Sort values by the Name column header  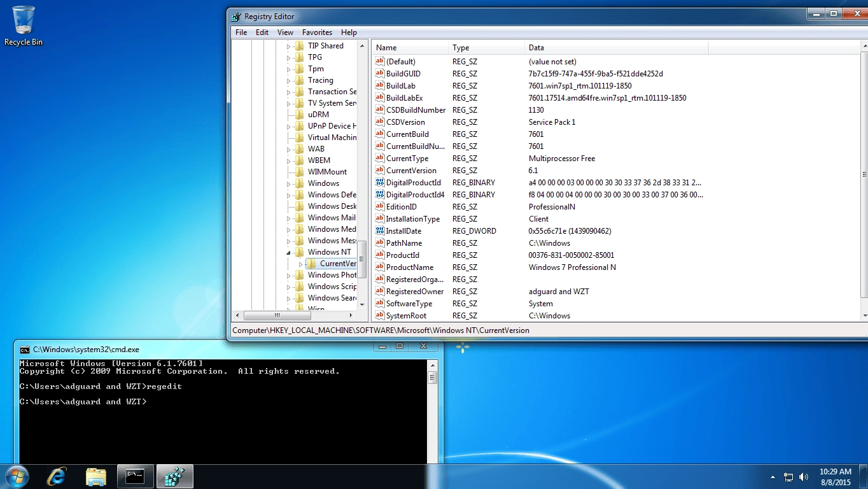tap(410, 48)
